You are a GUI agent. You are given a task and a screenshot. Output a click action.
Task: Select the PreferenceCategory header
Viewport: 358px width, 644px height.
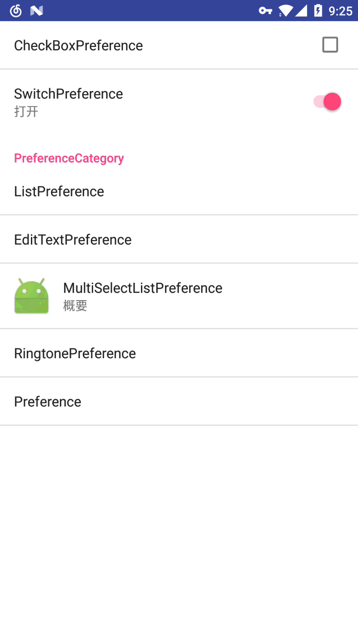[x=69, y=158]
